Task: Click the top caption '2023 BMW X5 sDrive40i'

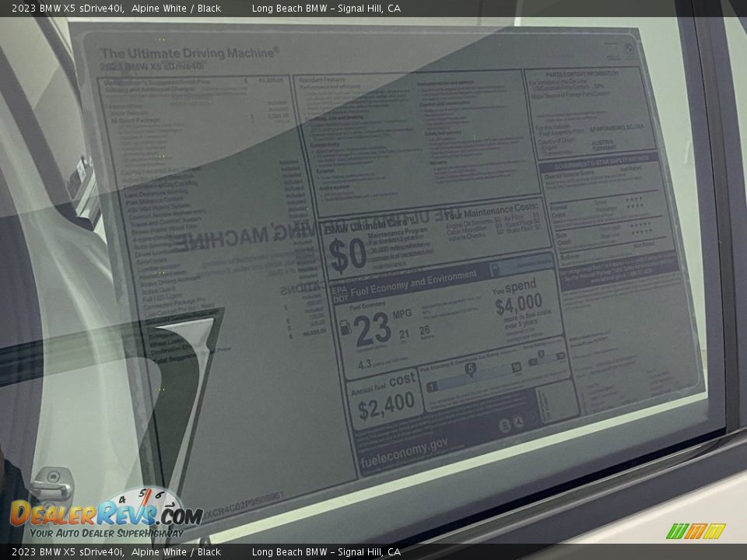Action: pos(68,8)
